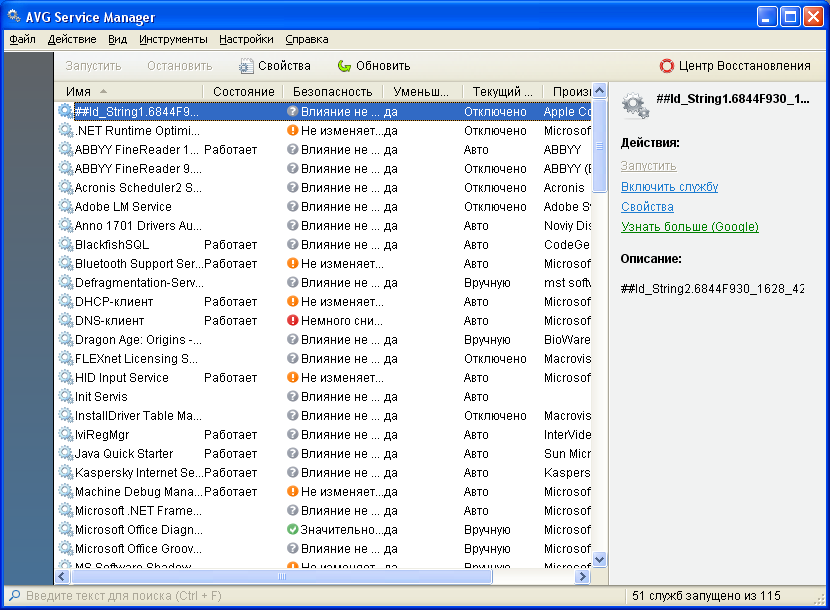This screenshot has height=610, width=830.
Task: Click the Properties (Свойства) toolbar icon
Action: click(246, 66)
